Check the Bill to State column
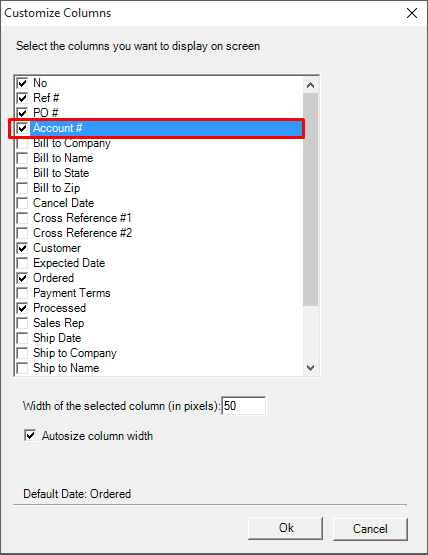The image size is (428, 555). [22, 173]
